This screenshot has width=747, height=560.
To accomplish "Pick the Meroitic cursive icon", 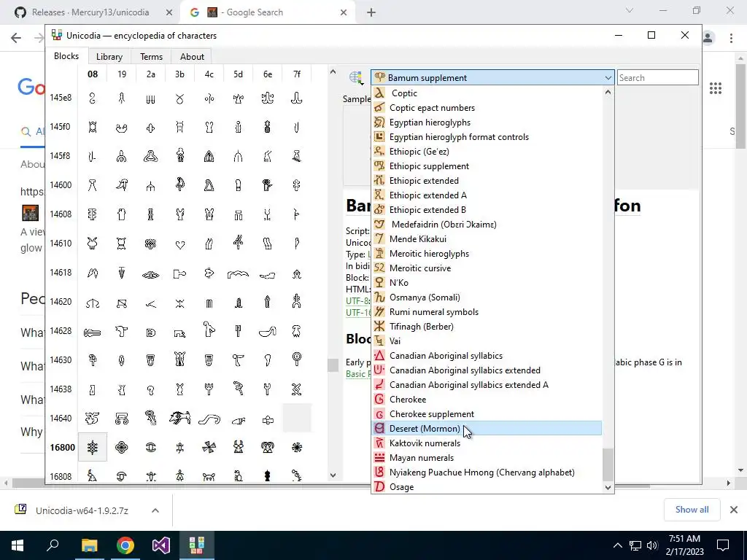I will [x=379, y=268].
